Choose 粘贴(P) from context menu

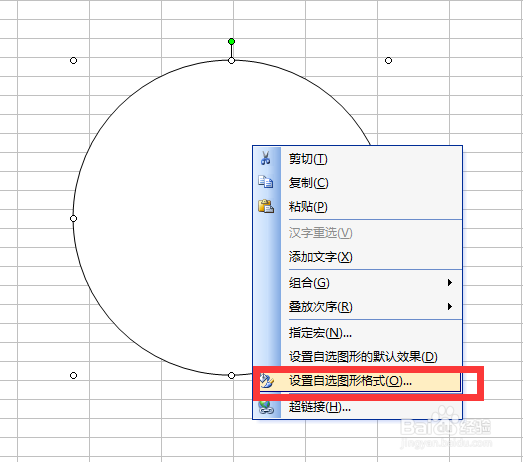coord(358,207)
